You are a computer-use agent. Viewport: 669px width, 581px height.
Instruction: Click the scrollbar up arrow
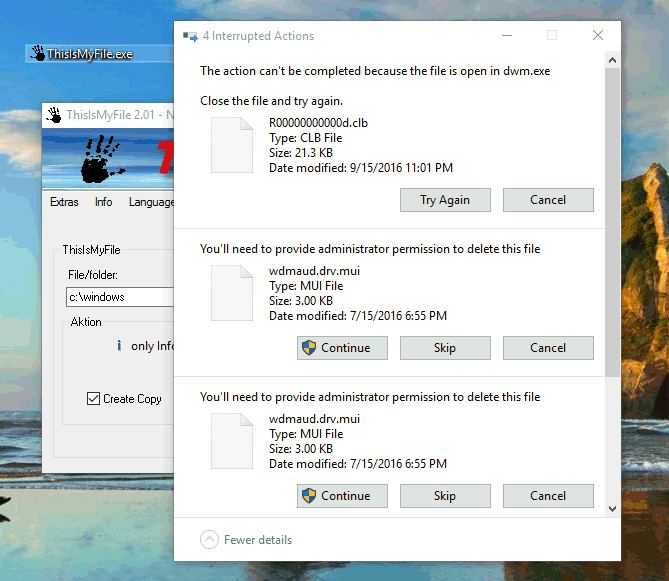(x=612, y=60)
